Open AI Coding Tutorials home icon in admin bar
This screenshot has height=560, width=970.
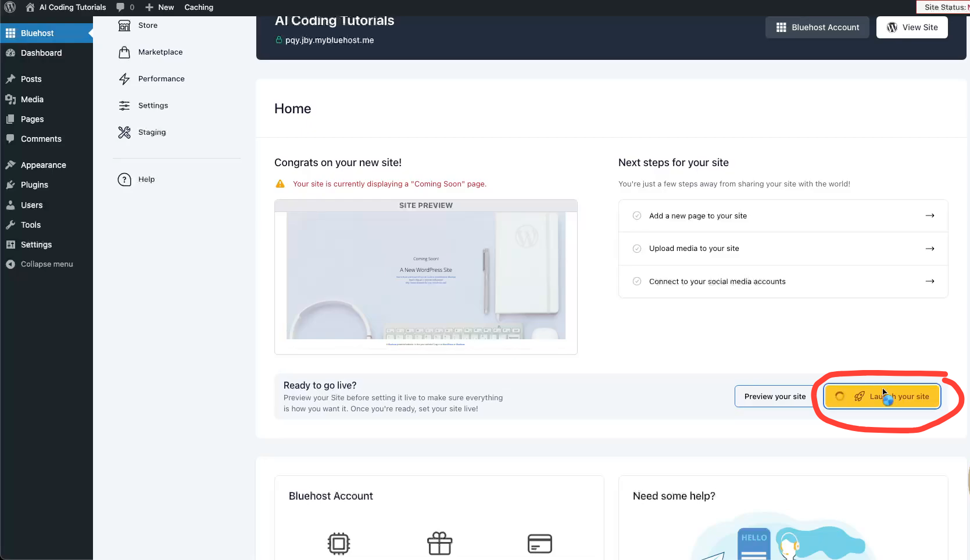tap(30, 7)
